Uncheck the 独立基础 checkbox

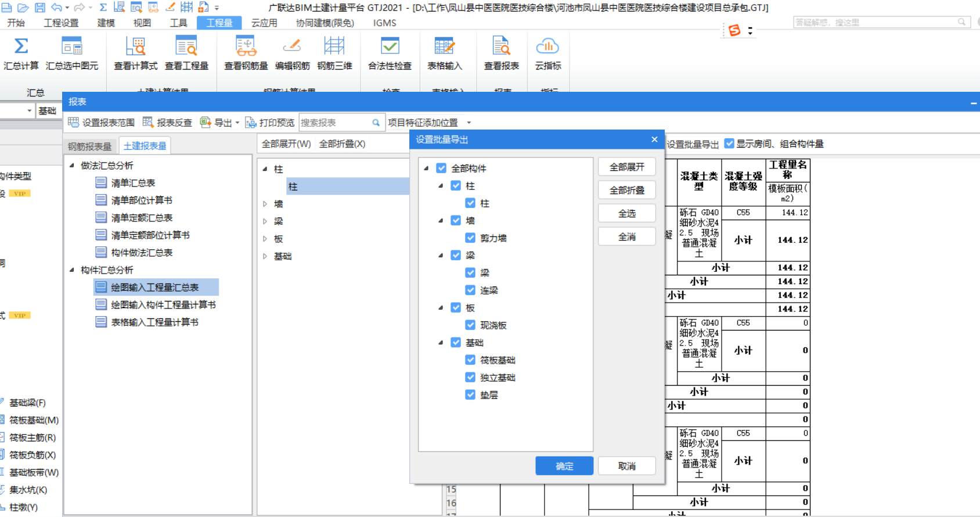click(470, 377)
